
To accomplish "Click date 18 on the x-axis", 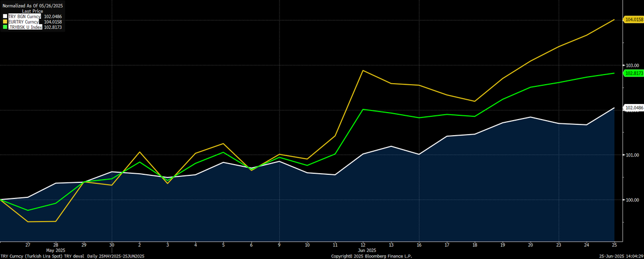I will (x=474, y=244).
